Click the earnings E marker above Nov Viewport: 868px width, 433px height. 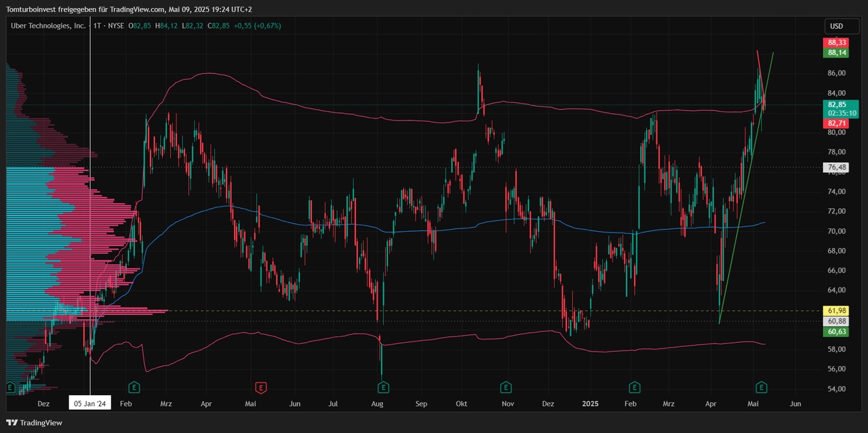click(506, 388)
